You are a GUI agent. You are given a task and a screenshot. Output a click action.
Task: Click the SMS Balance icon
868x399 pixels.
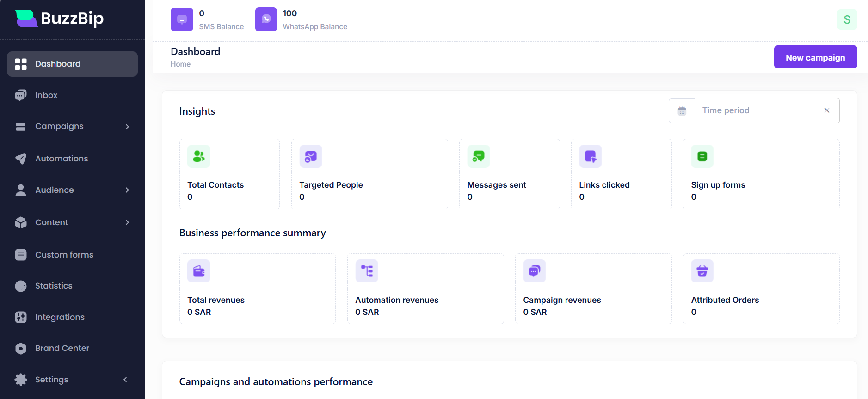click(x=182, y=19)
